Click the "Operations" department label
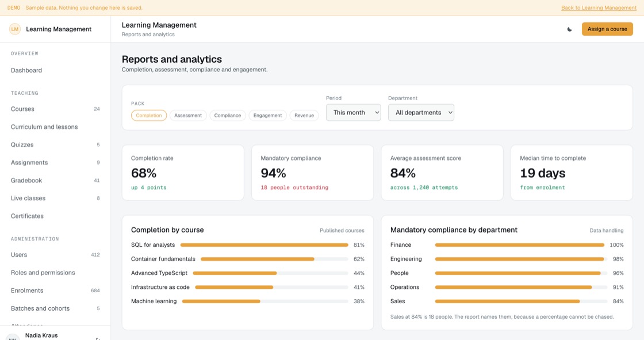Viewport: 644px width, 340px height. (405, 287)
